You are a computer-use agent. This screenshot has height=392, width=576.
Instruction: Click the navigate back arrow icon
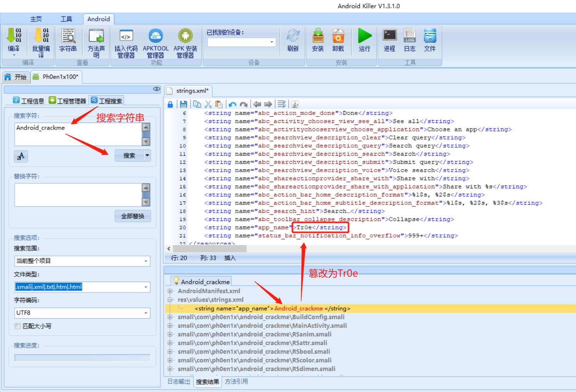point(257,104)
